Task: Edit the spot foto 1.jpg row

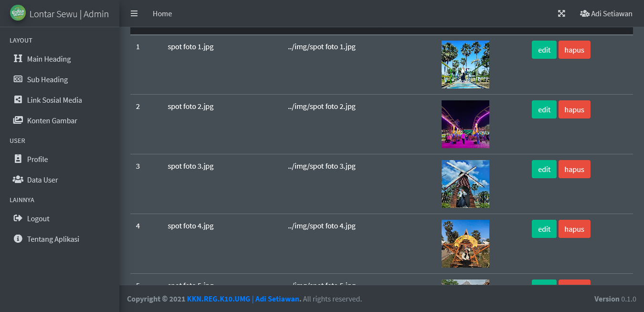Action: coord(544,50)
